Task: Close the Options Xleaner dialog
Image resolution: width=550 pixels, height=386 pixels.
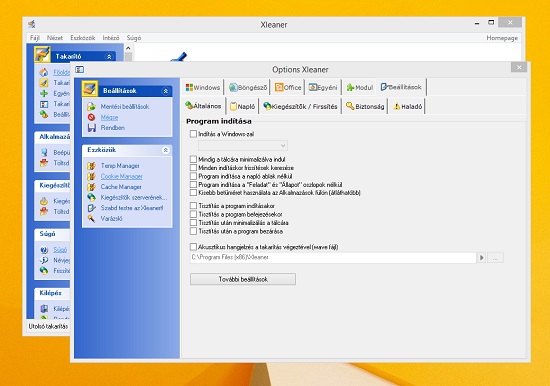Action: [x=519, y=67]
